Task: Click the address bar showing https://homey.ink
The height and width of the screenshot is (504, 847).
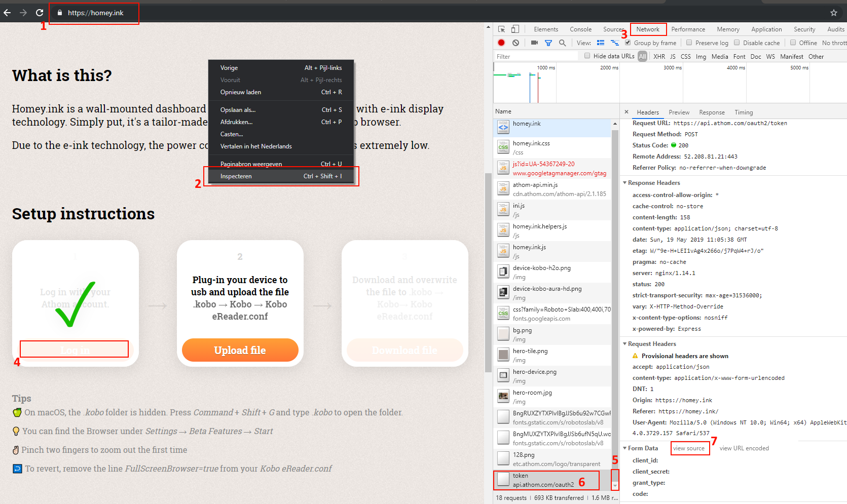Action: [x=96, y=13]
